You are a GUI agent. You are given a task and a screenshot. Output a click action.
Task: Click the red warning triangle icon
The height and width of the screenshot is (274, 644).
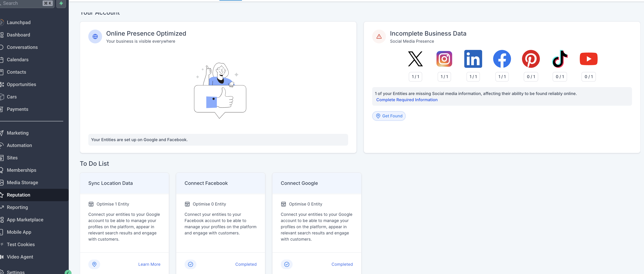click(x=379, y=36)
